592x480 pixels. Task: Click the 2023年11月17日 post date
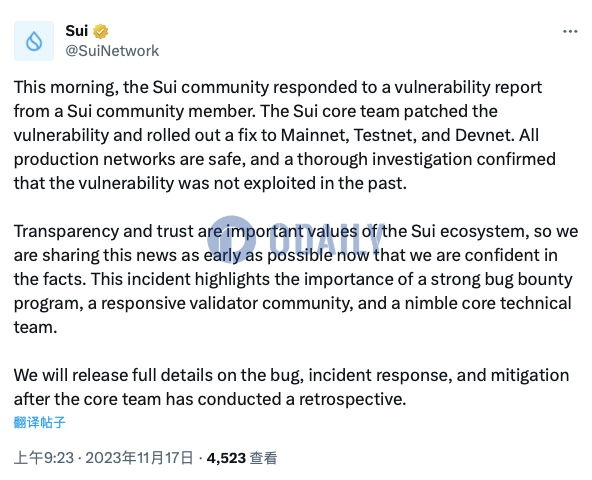[139, 458]
